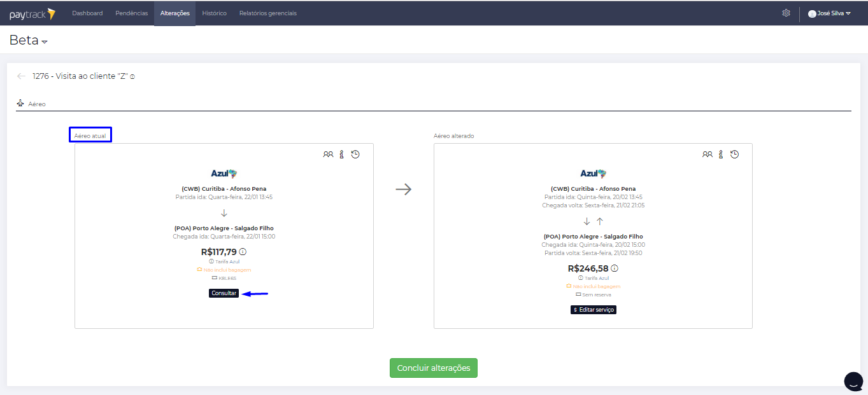Click info icon on current flight card
Image resolution: width=868 pixels, height=395 pixels.
341,154
